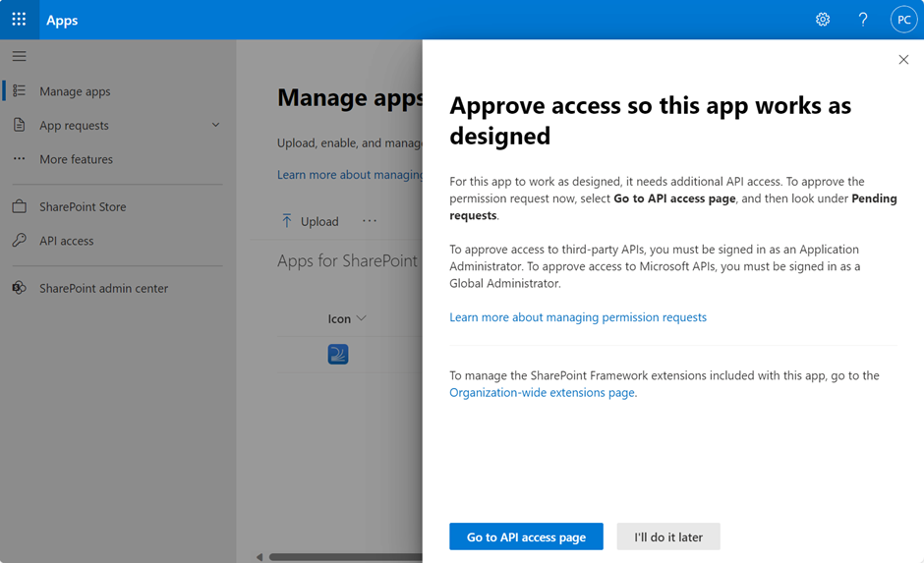The width and height of the screenshot is (924, 563).
Task: Click the I'll do it later button
Action: pyautogui.click(x=668, y=536)
